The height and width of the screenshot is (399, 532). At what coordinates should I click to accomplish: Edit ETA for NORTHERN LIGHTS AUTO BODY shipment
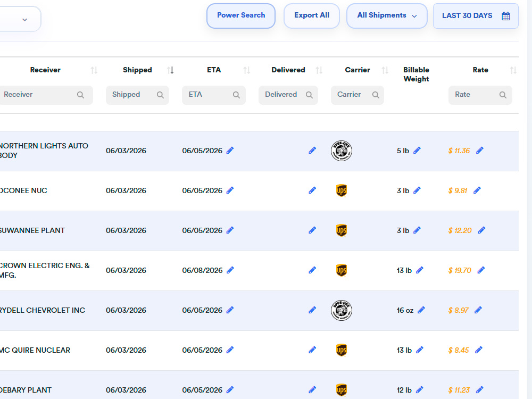pyautogui.click(x=230, y=151)
